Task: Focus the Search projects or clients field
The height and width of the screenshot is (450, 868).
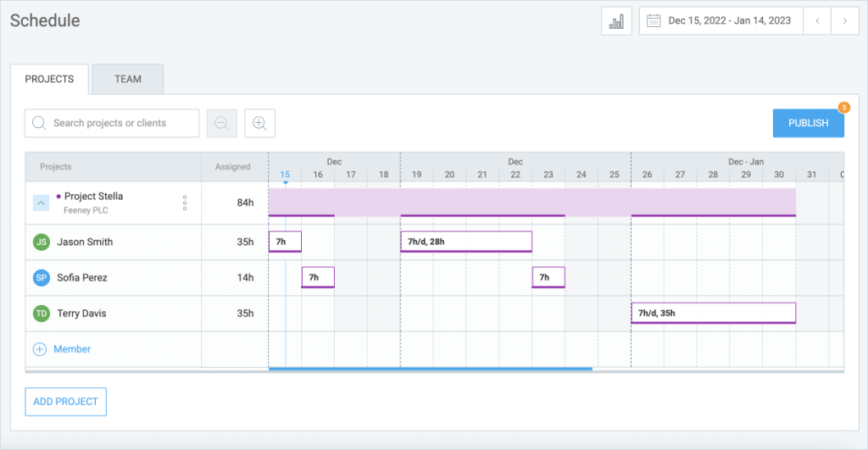Action: 112,123
